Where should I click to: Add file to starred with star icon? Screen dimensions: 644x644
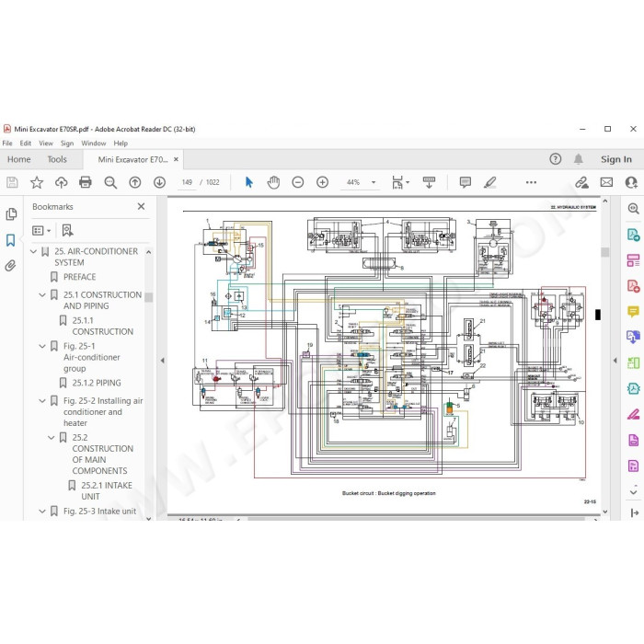(x=37, y=182)
